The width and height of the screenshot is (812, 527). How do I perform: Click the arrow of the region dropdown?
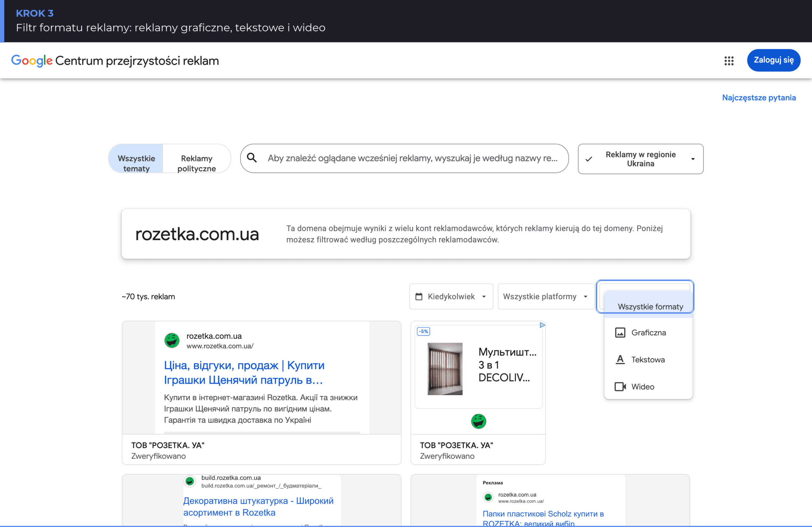tap(693, 159)
